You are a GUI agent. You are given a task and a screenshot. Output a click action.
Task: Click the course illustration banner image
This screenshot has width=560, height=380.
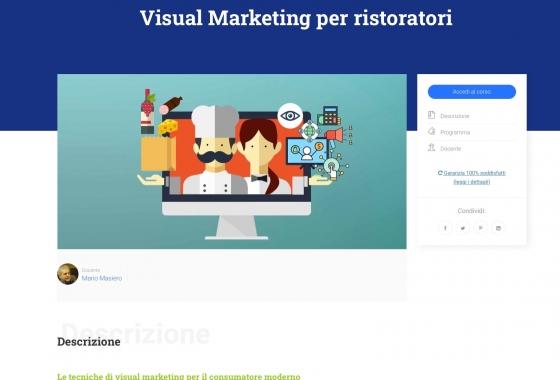[x=232, y=161]
